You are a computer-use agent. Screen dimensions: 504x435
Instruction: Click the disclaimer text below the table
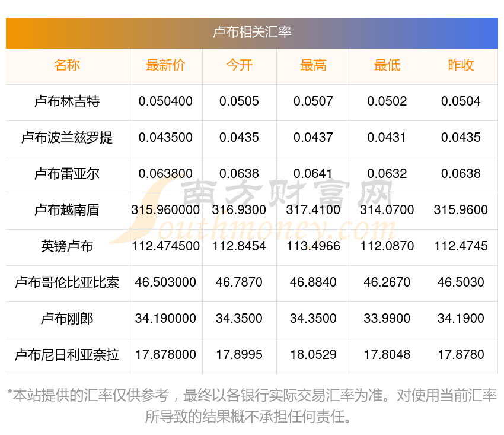(x=252, y=406)
